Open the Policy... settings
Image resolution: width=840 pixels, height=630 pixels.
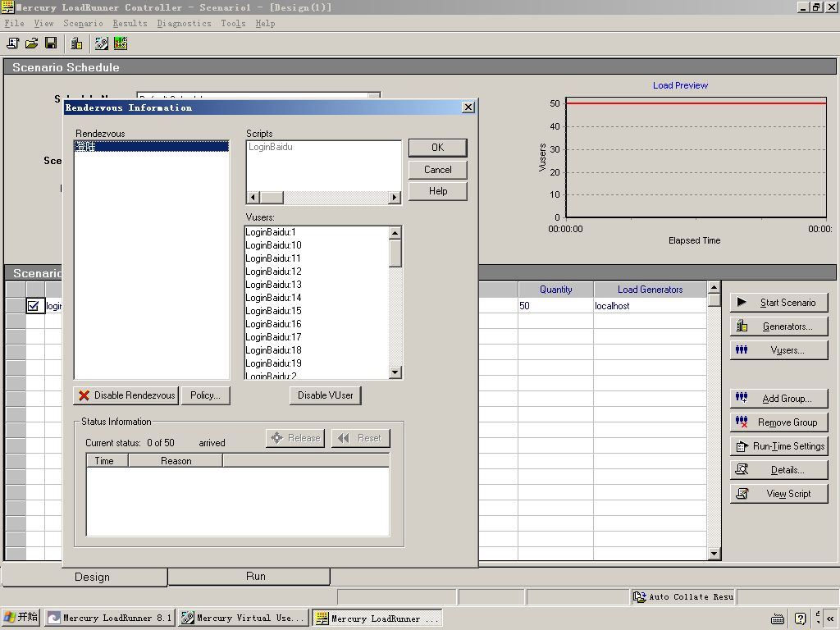click(206, 395)
